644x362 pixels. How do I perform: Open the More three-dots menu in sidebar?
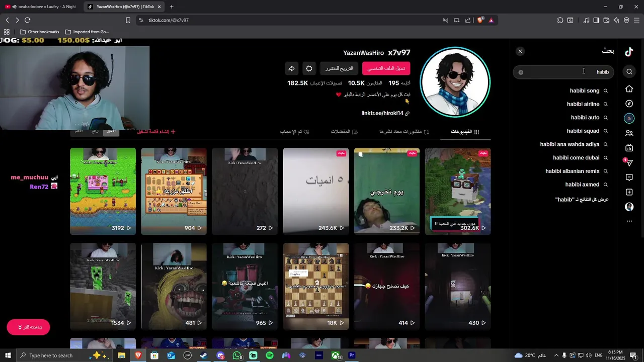pos(629,221)
